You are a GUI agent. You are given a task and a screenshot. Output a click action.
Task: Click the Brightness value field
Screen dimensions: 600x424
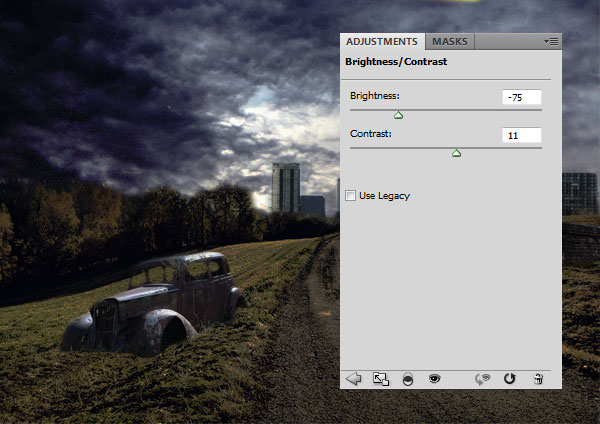522,97
